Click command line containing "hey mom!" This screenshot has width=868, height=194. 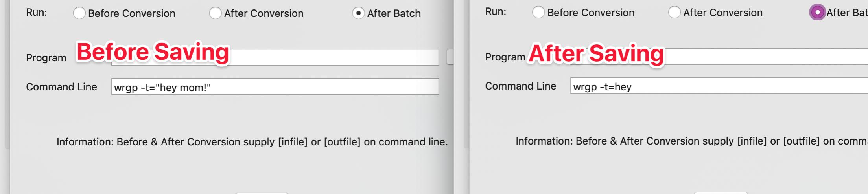[275, 87]
